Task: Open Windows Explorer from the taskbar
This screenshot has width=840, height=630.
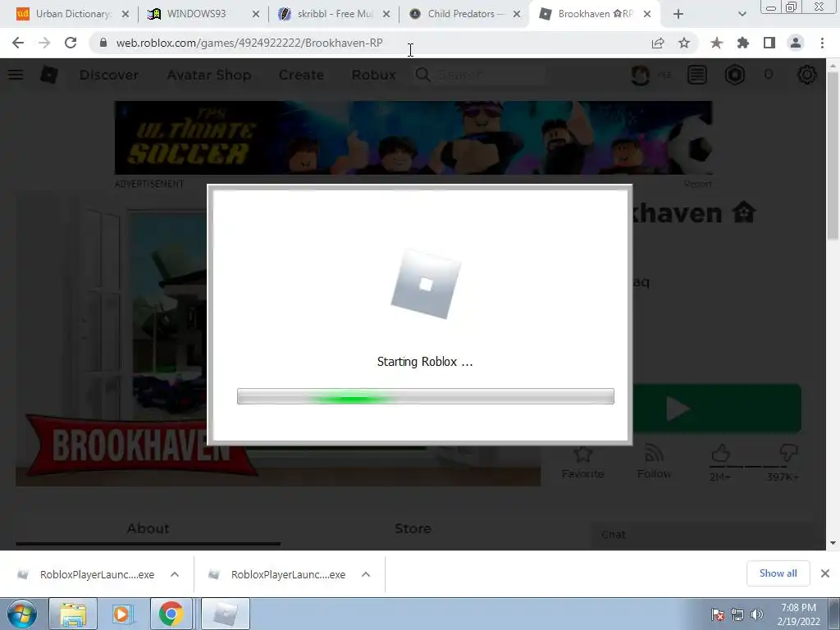Action: 73,614
